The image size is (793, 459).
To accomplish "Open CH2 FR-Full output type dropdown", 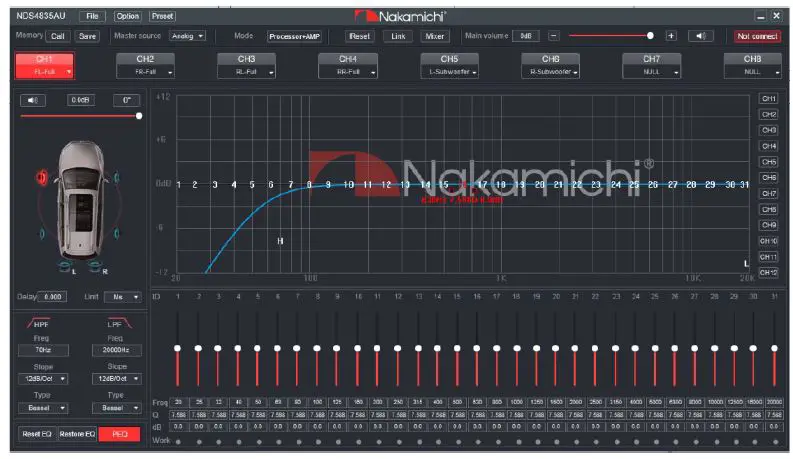I will tap(146, 72).
